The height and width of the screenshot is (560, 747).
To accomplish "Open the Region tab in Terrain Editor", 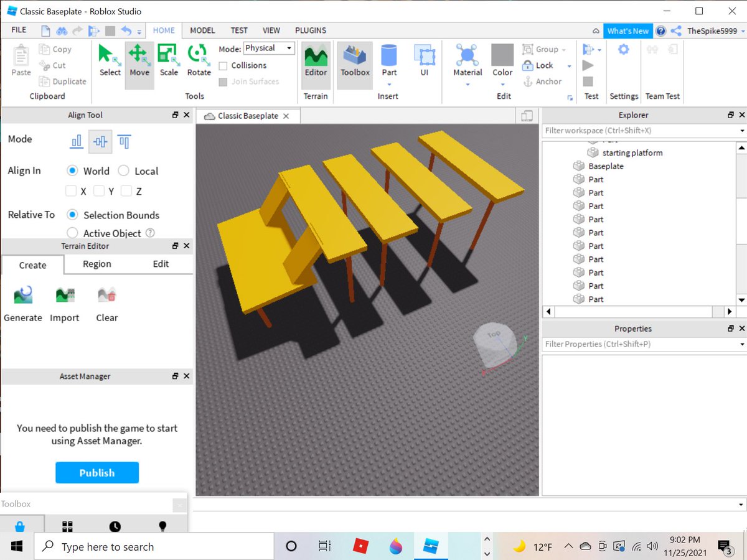I will [x=97, y=264].
